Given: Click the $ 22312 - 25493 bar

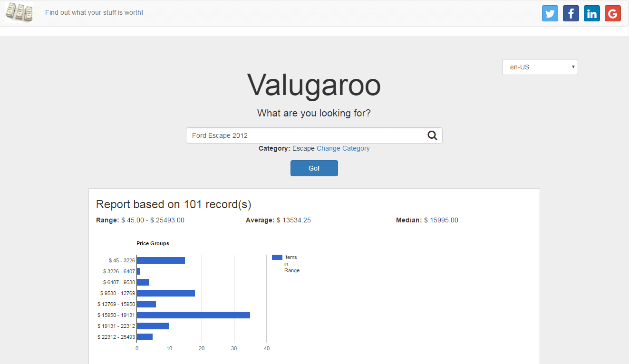Looking at the screenshot, I should 145,337.
